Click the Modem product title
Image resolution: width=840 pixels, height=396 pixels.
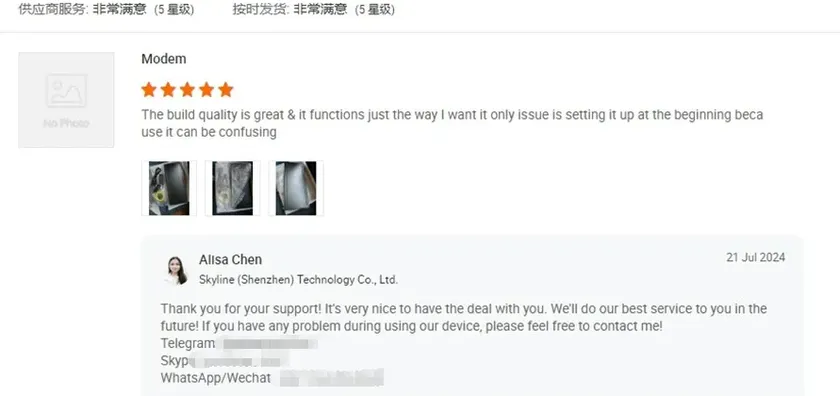click(164, 59)
